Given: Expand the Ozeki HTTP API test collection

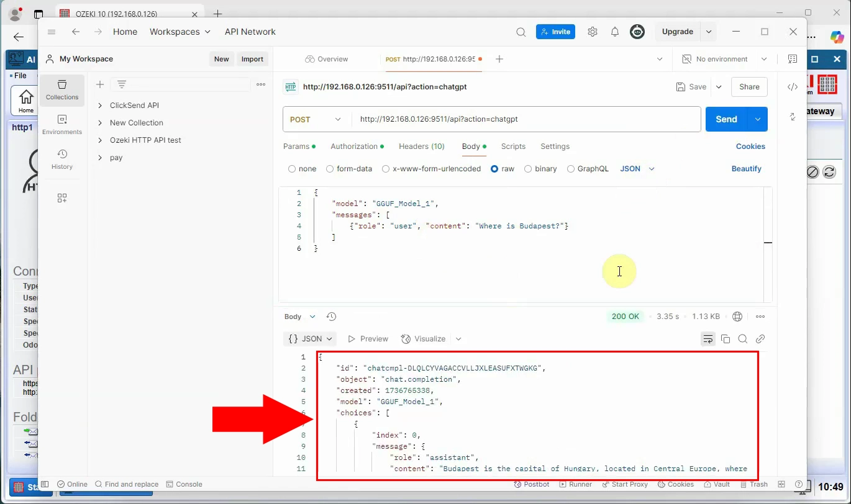Looking at the screenshot, I should 100,140.
